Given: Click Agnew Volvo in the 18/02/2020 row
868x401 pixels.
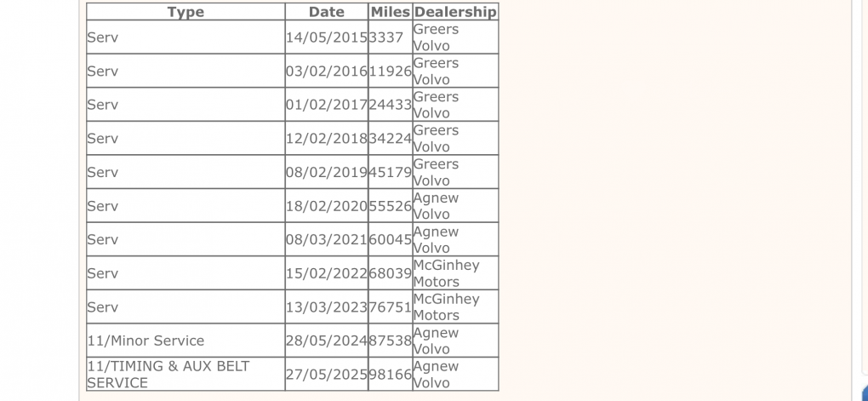Looking at the screenshot, I should [437, 206].
